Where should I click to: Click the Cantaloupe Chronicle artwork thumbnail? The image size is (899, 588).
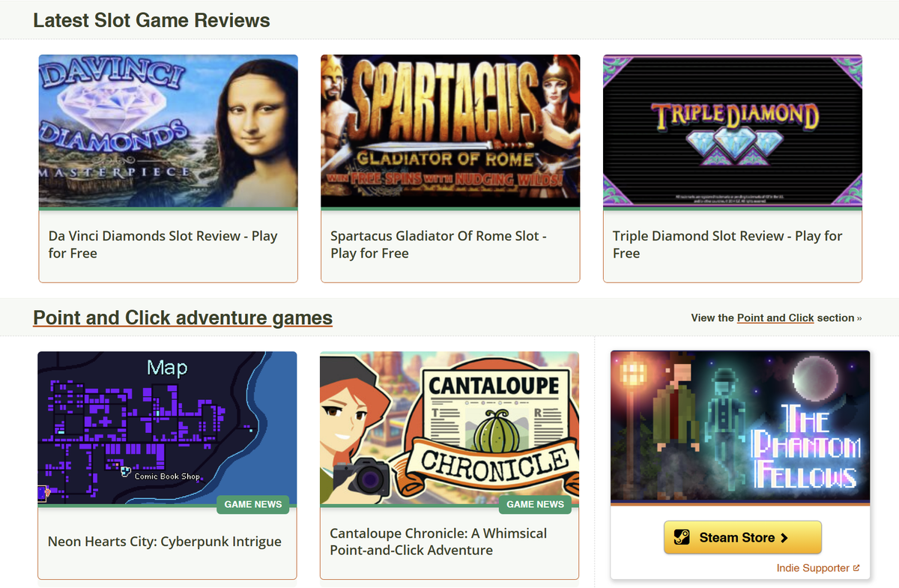click(x=449, y=428)
